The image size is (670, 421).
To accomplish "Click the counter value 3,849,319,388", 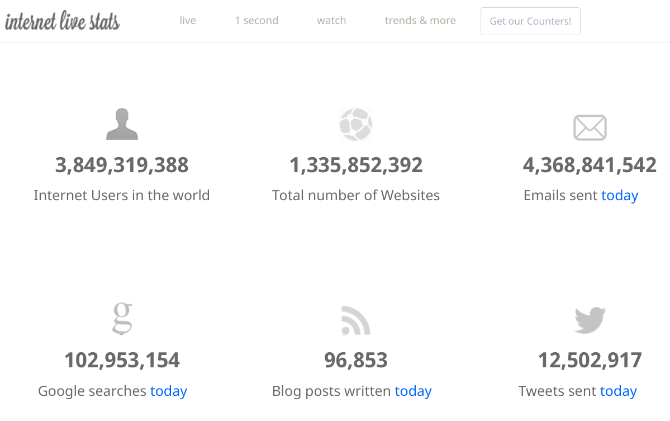I will (x=122, y=165).
